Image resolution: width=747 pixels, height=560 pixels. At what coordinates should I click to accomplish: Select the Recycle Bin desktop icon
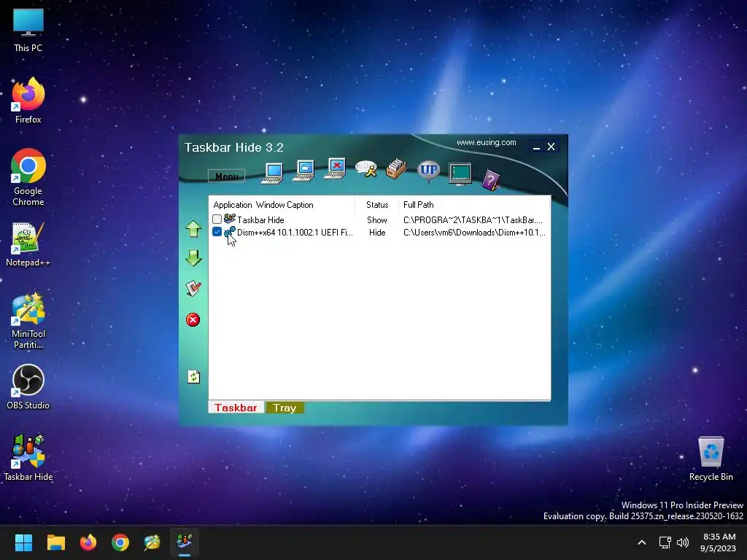tap(711, 458)
